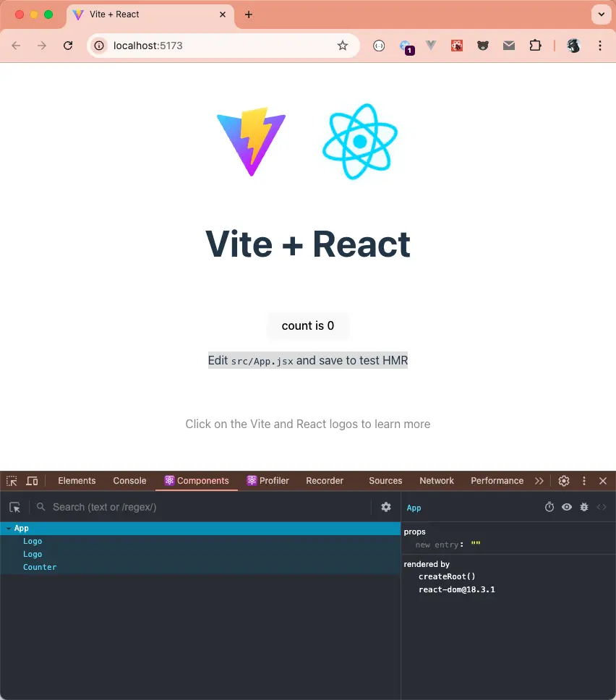The width and height of the screenshot is (616, 700).
Task: Close the DevTools panel
Action: click(602, 481)
